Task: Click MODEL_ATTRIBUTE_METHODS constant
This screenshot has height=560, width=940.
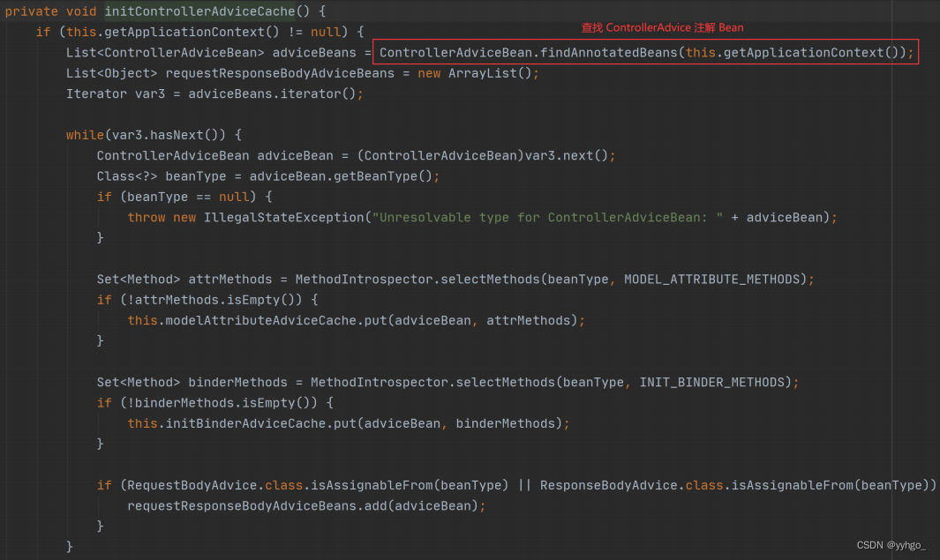Action: 712,279
